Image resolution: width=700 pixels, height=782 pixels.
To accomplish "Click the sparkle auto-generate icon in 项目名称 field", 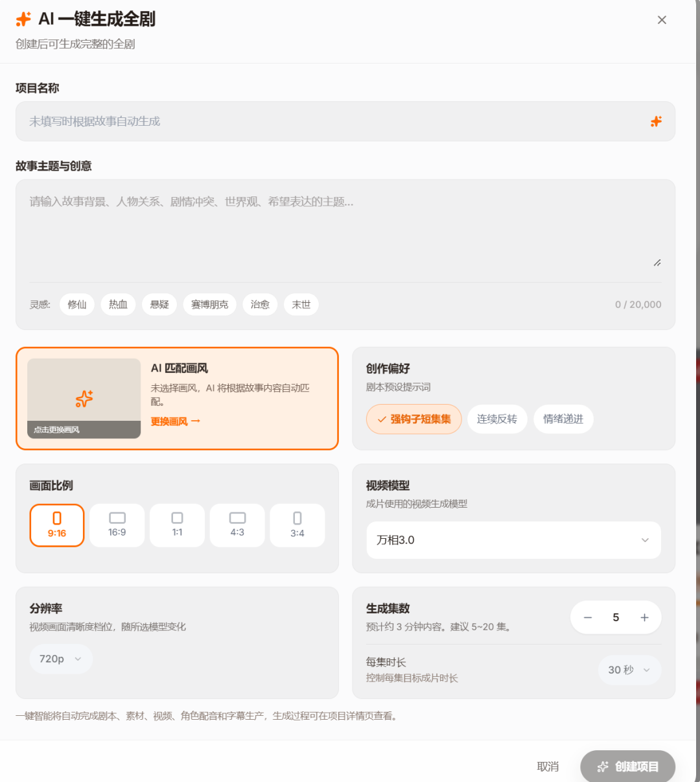I will [656, 121].
